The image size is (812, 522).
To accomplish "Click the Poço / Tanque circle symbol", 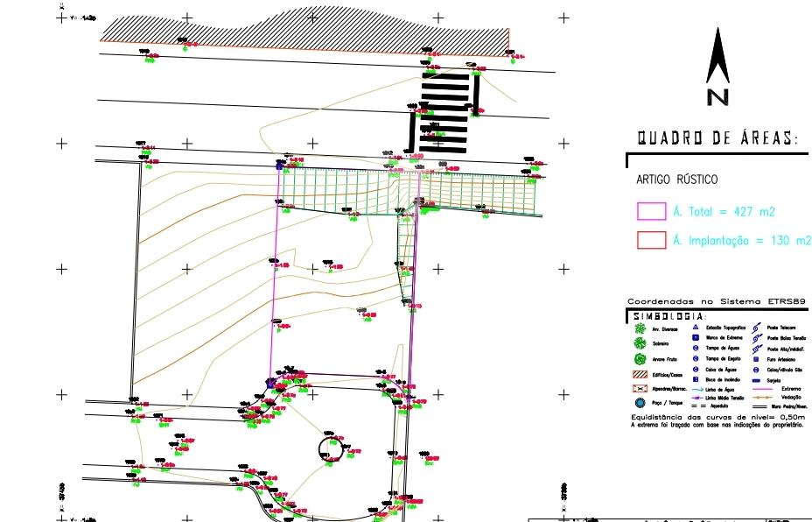I will click(640, 403).
